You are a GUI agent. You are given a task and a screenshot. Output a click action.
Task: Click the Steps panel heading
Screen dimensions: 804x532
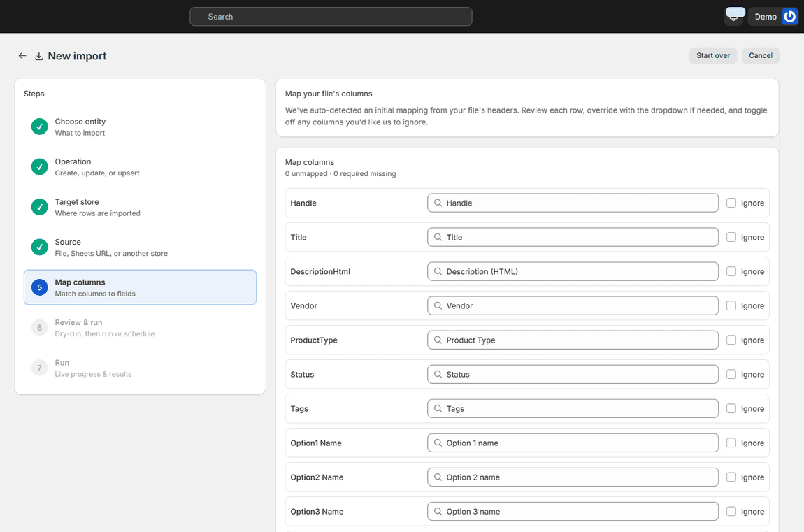pyautogui.click(x=34, y=94)
